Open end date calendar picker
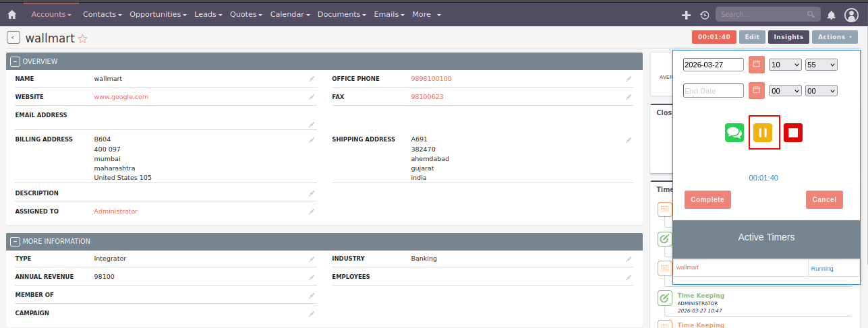This screenshot has width=868, height=328. tap(756, 90)
